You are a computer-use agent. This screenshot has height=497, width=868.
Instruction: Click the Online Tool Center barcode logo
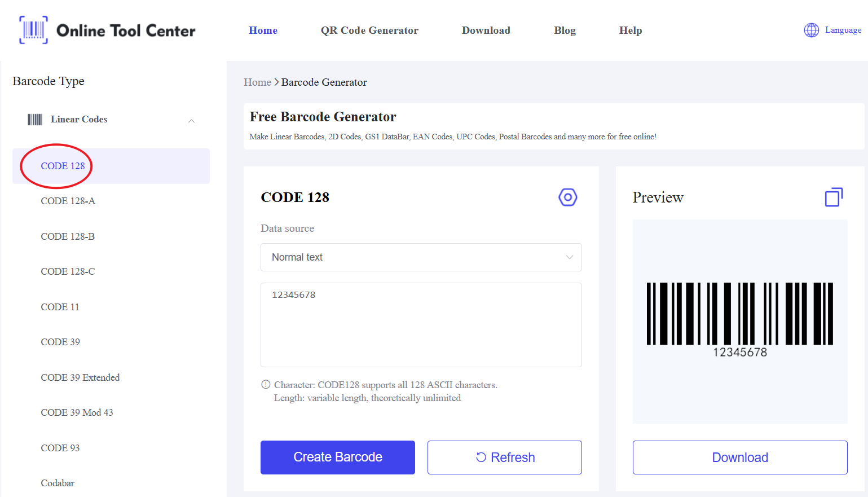pyautogui.click(x=34, y=30)
